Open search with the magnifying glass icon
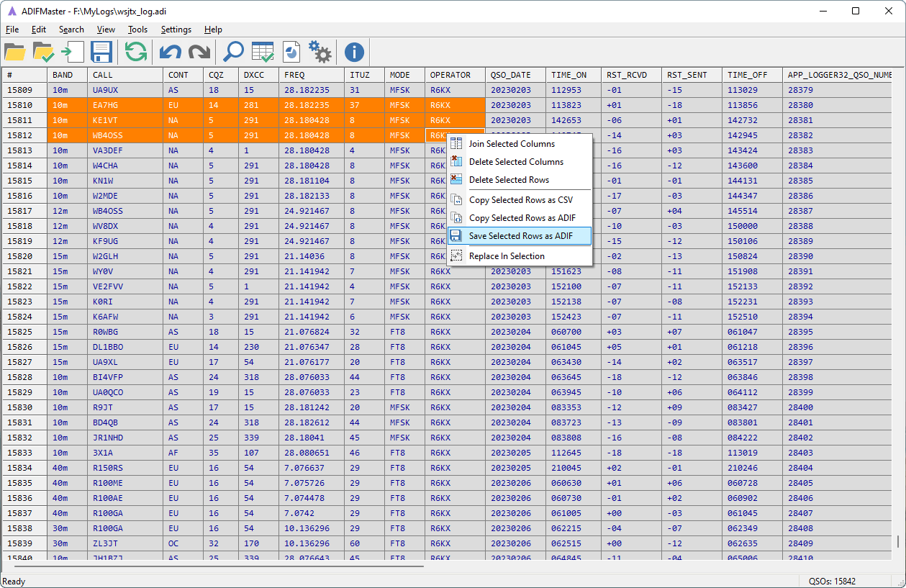 233,52
